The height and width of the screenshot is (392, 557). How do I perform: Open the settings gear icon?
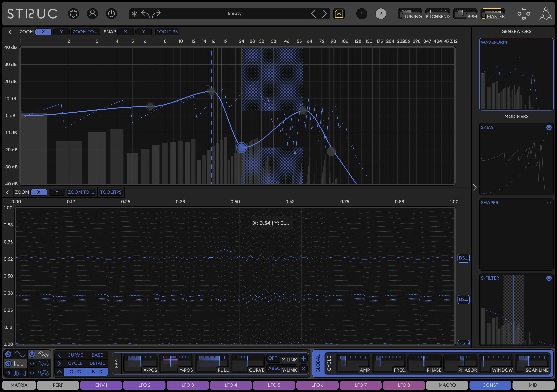pyautogui.click(x=73, y=13)
